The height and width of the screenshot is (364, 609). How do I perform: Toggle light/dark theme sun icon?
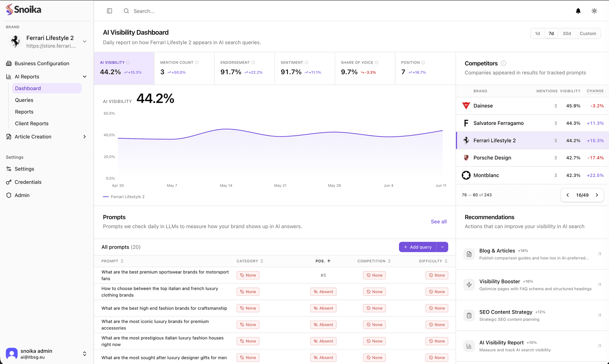(x=594, y=11)
